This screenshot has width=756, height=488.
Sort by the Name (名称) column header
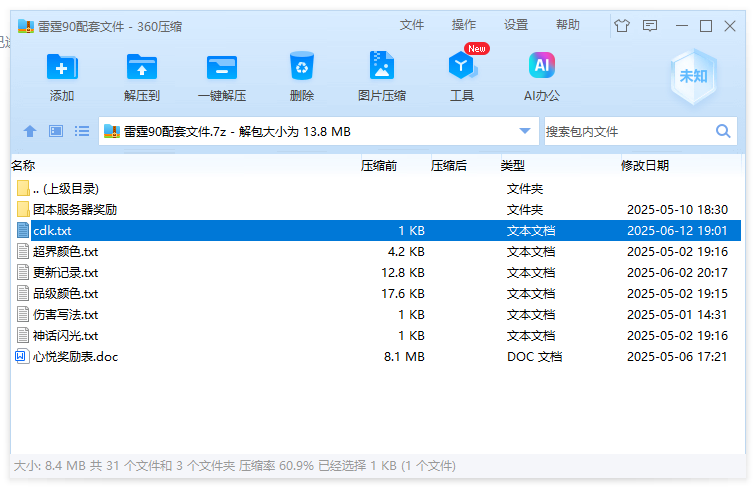(x=23, y=165)
